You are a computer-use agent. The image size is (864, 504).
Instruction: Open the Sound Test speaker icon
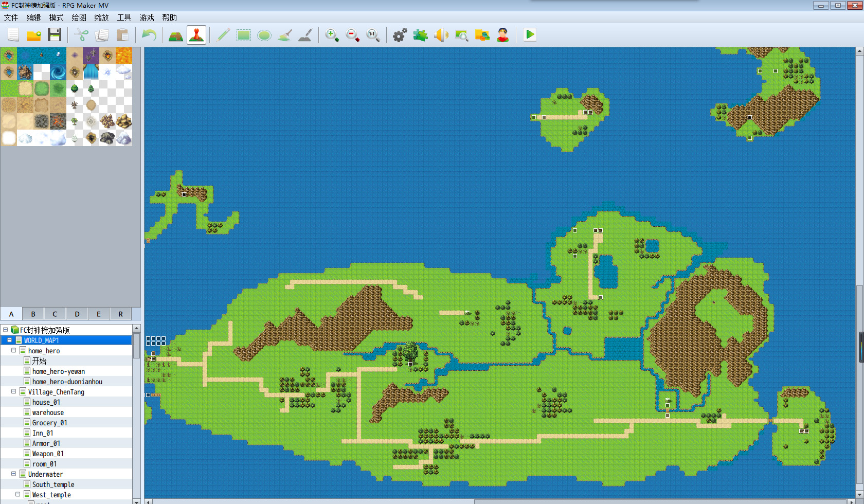(x=441, y=35)
